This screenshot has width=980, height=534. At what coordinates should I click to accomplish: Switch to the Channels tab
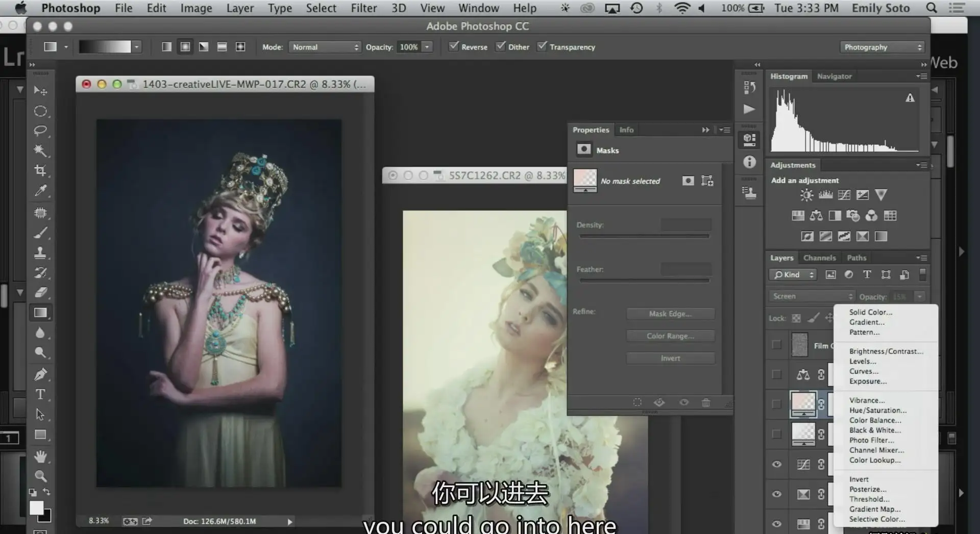pos(819,258)
